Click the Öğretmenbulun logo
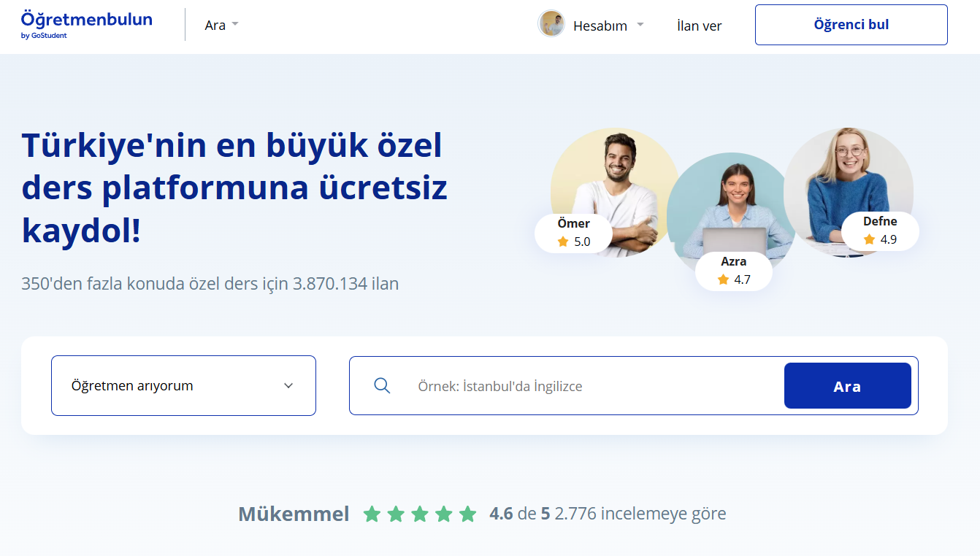 pyautogui.click(x=86, y=23)
